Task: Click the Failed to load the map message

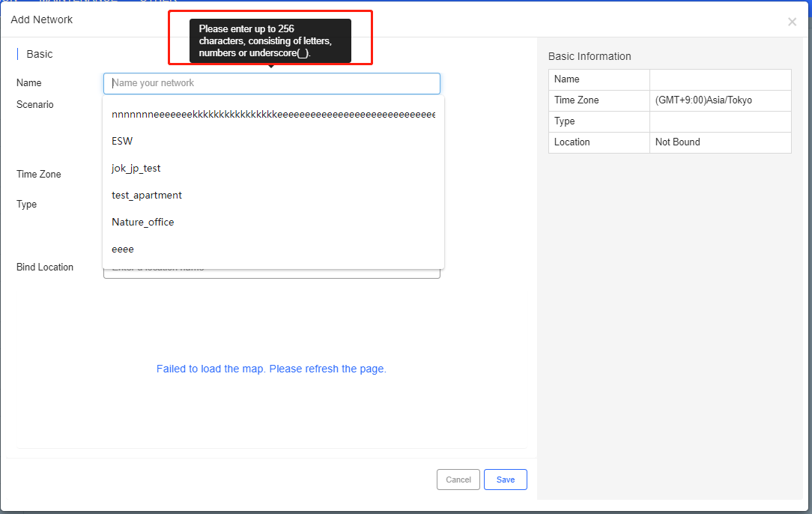Action: pyautogui.click(x=271, y=369)
